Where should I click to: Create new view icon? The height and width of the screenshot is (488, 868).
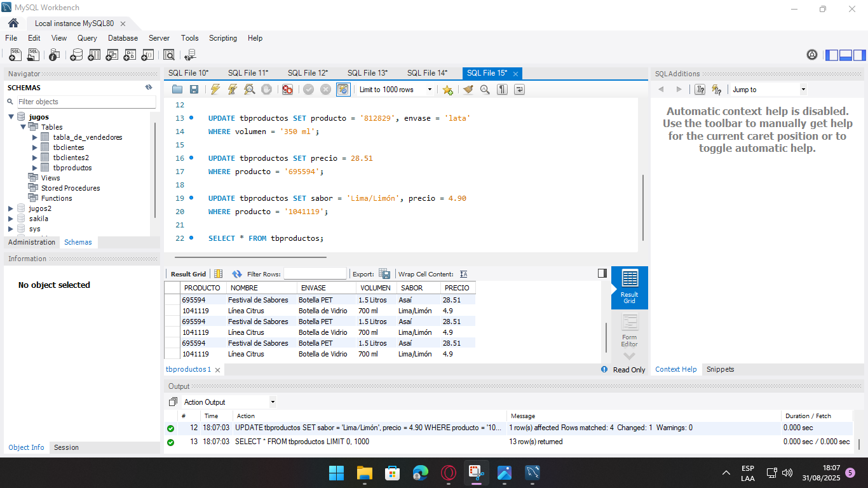(x=112, y=55)
